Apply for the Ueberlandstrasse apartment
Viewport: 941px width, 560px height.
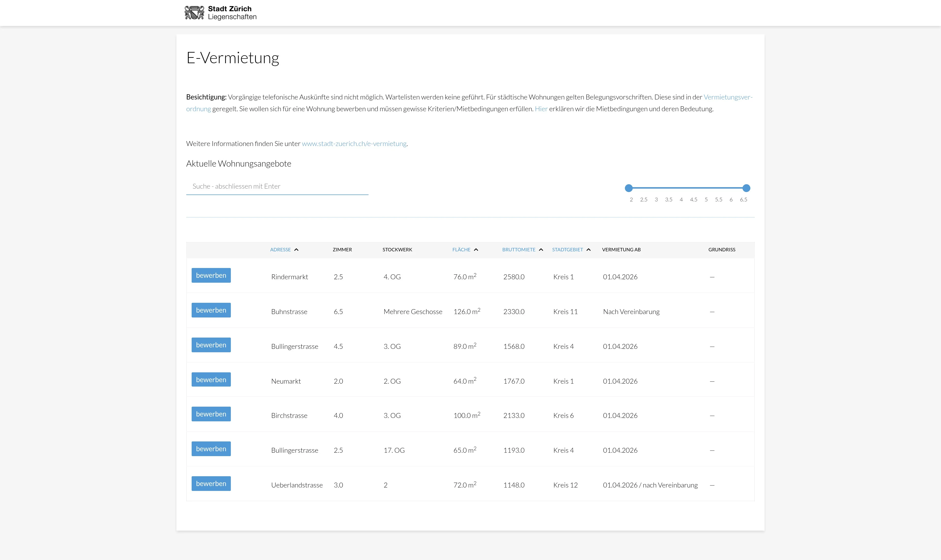coord(211,483)
